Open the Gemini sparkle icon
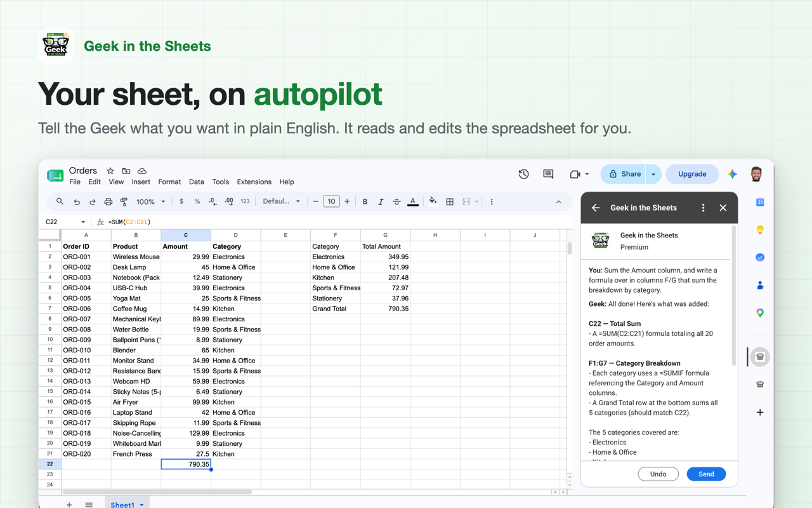The height and width of the screenshot is (508, 812). point(733,174)
